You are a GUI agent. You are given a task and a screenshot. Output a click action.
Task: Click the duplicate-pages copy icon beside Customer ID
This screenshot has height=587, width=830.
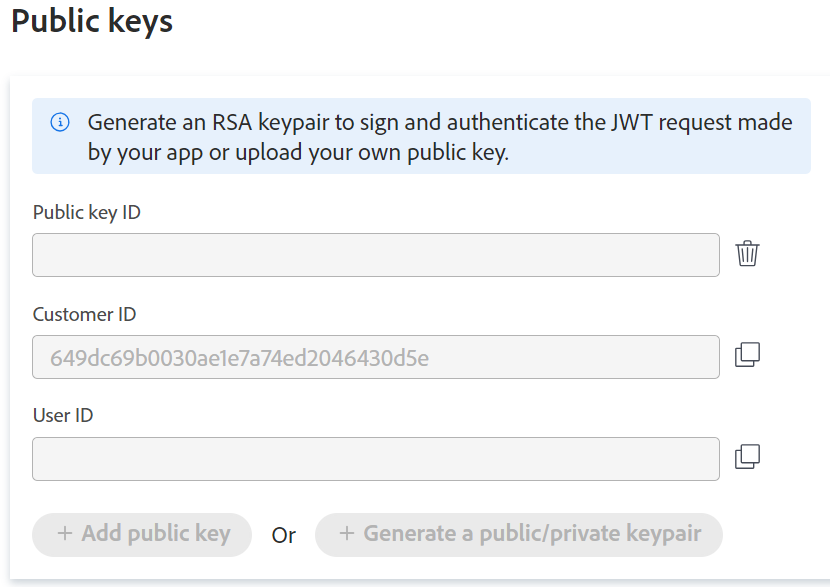pyautogui.click(x=747, y=356)
